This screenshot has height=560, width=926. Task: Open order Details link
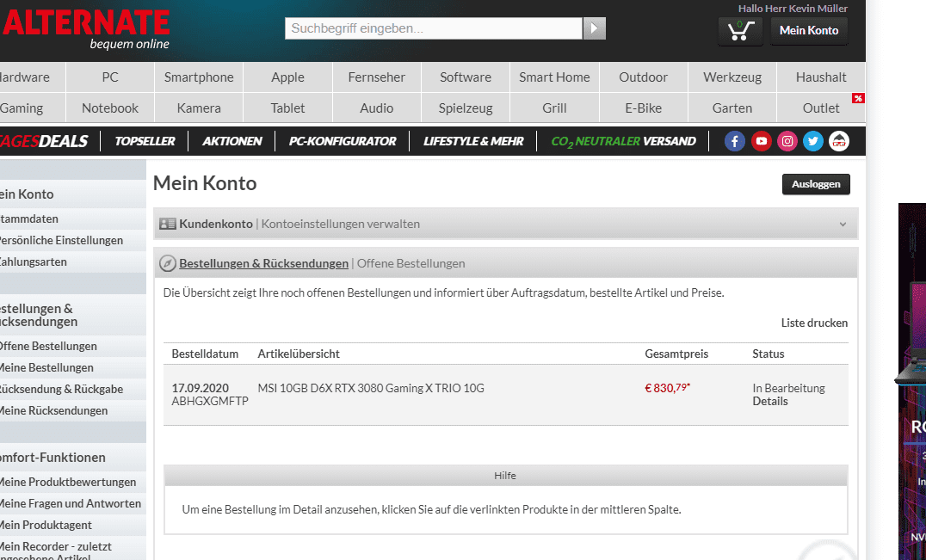pyautogui.click(x=770, y=401)
